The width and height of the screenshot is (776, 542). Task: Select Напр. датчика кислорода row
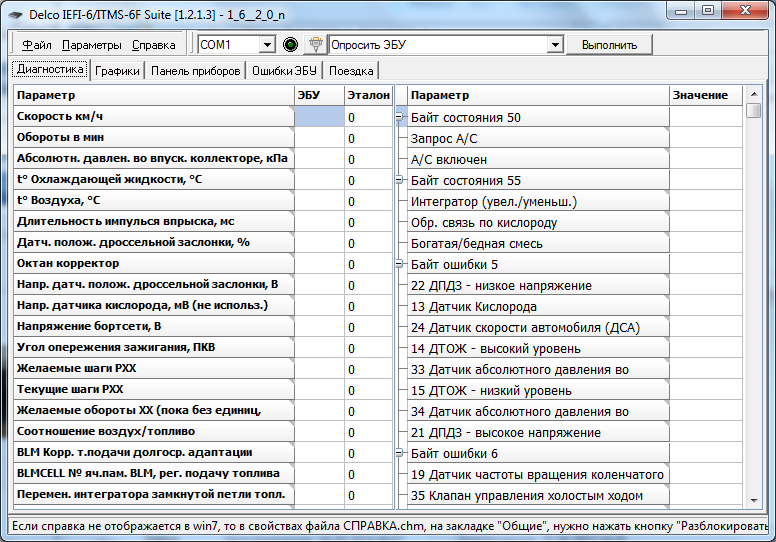pyautogui.click(x=154, y=305)
